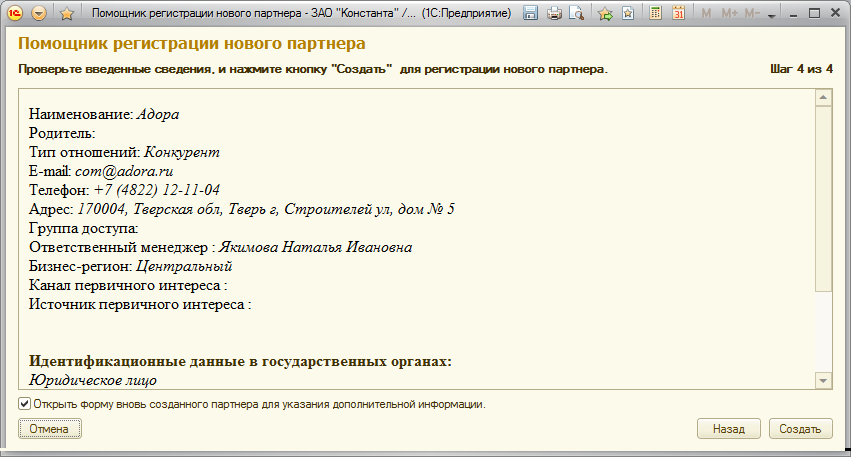Click the scrollbar up arrow
Viewport: 851px width, 457px height.
pyautogui.click(x=823, y=98)
